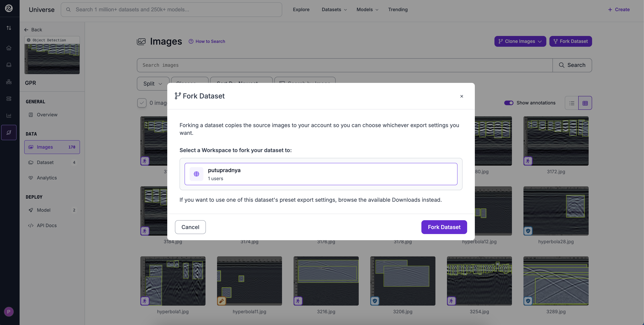Open Model under Deploy

pyautogui.click(x=52, y=210)
